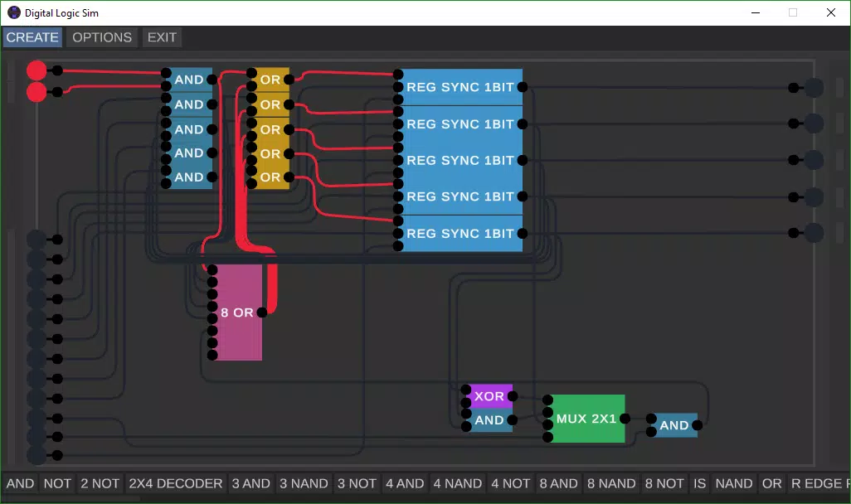Open the OPTIONS menu
The image size is (851, 504).
click(x=102, y=37)
